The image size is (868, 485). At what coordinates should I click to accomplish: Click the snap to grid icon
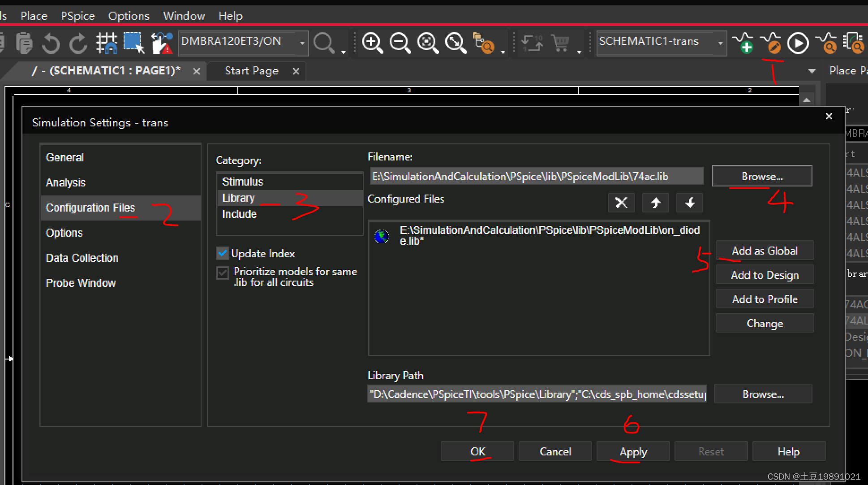pyautogui.click(x=107, y=43)
